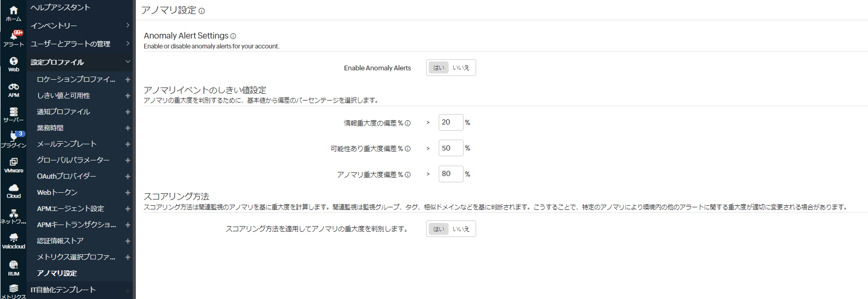Viewport: 868px width, 299px height.
Task: Open 通知プロファイル menu item
Action: (63, 112)
